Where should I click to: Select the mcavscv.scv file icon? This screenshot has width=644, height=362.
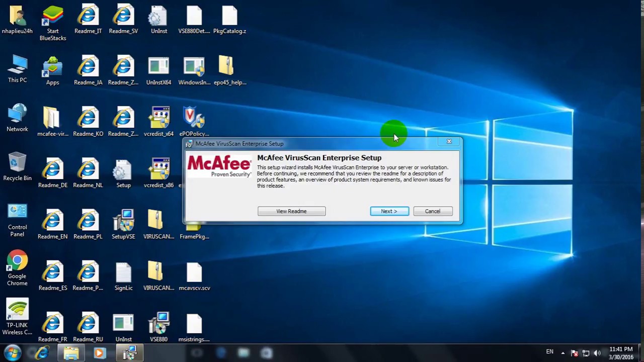(194, 273)
